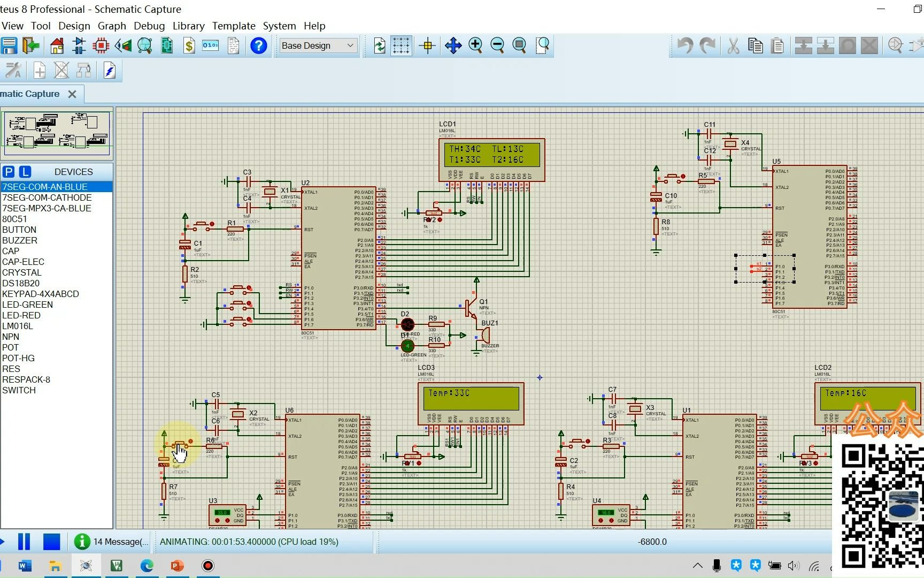Toggle the false origin crosshair icon
The height and width of the screenshot is (578, 924).
coord(428,45)
